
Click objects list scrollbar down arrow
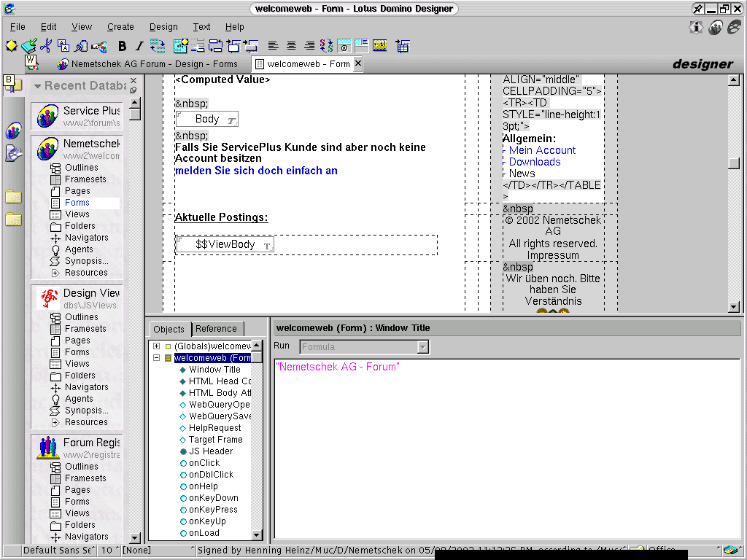257,534
